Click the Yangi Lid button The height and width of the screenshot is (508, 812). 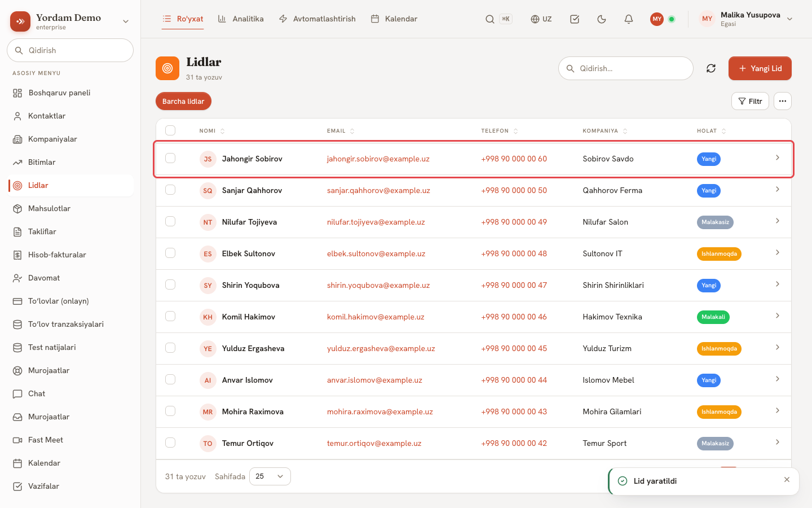pos(760,68)
